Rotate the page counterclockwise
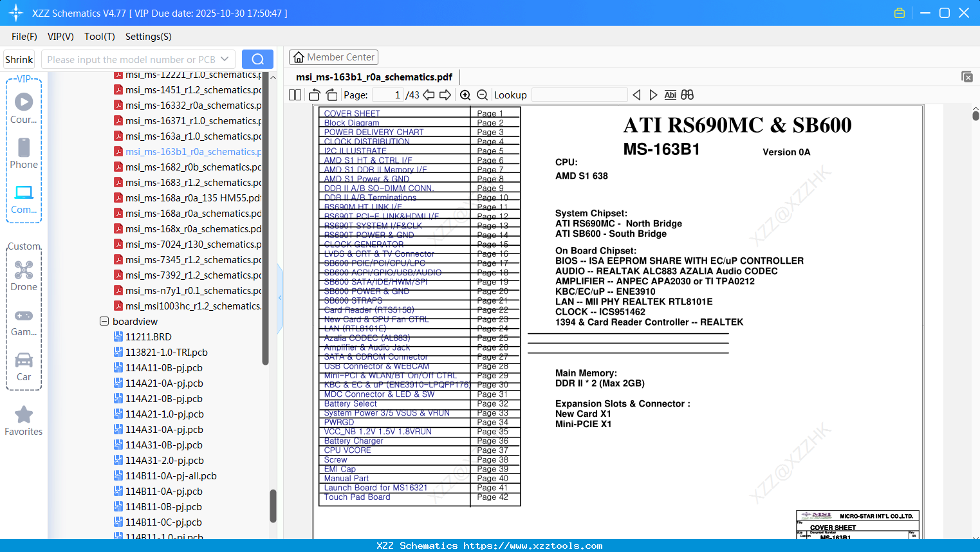The height and width of the screenshot is (552, 980). pyautogui.click(x=315, y=95)
